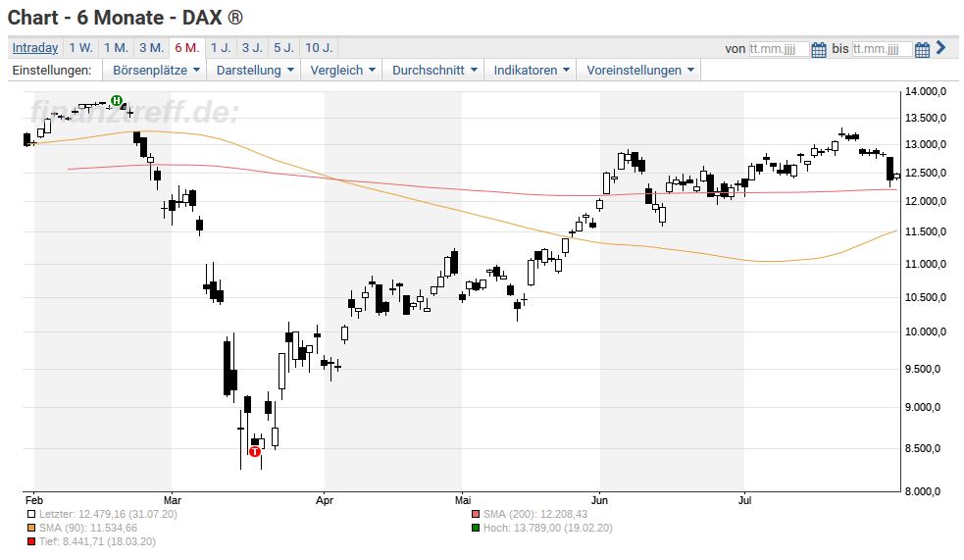Click the 'Jun' x-axis label

tap(599, 500)
